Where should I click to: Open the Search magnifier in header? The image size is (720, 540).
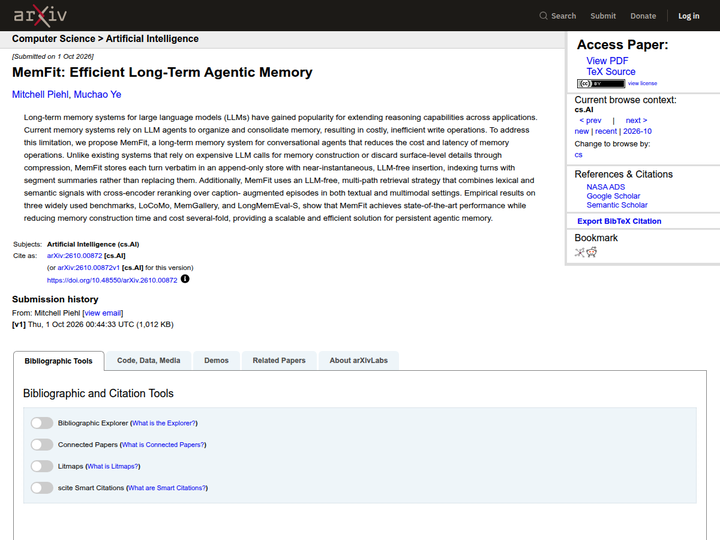(543, 16)
